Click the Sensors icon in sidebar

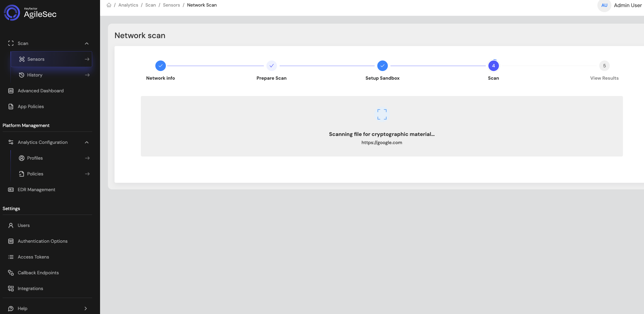coord(22,59)
